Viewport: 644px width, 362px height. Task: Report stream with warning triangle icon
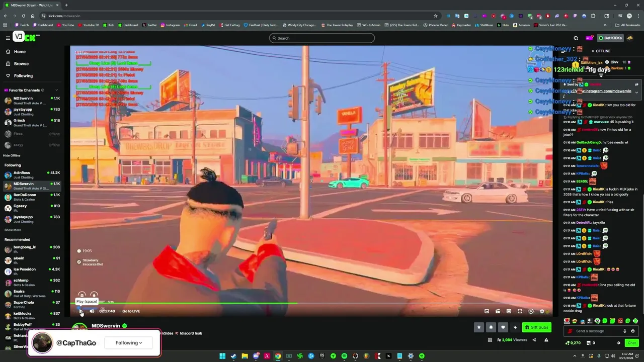546,340
